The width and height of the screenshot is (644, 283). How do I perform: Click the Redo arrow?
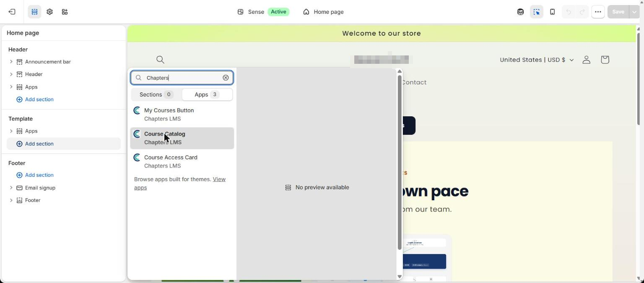pyautogui.click(x=582, y=12)
